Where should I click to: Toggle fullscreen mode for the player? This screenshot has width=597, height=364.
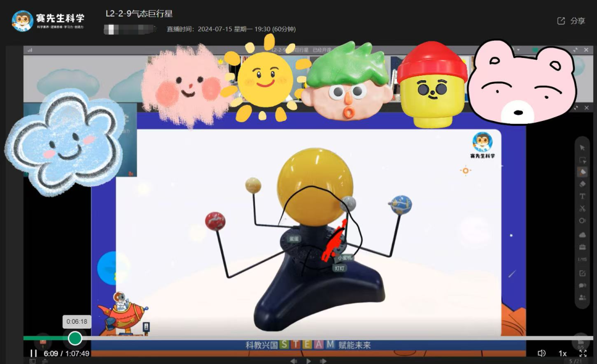(x=583, y=354)
